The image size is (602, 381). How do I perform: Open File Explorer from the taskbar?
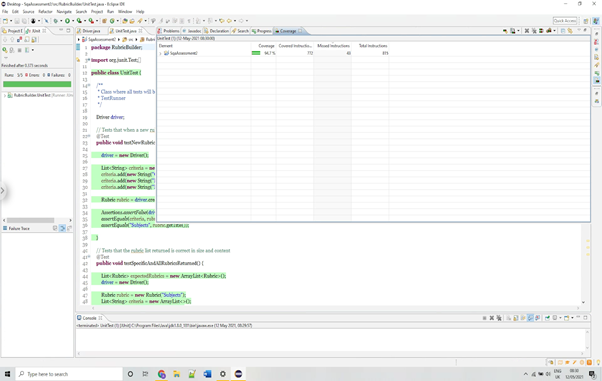coord(177,374)
